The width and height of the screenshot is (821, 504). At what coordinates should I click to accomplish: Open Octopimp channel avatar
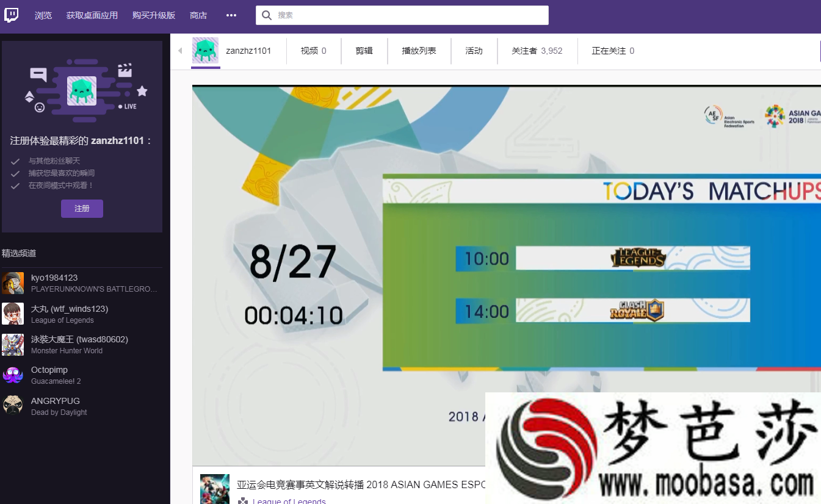coord(13,375)
